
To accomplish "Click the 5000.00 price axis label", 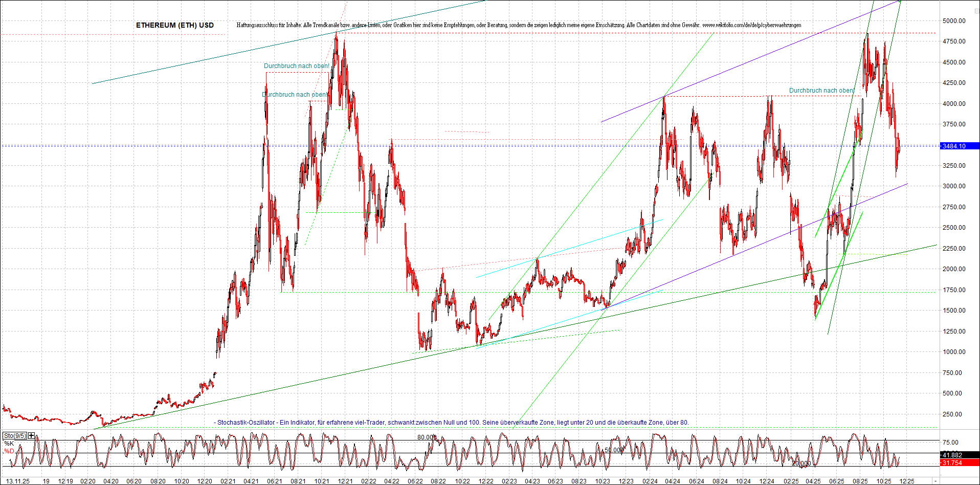I will click(954, 21).
